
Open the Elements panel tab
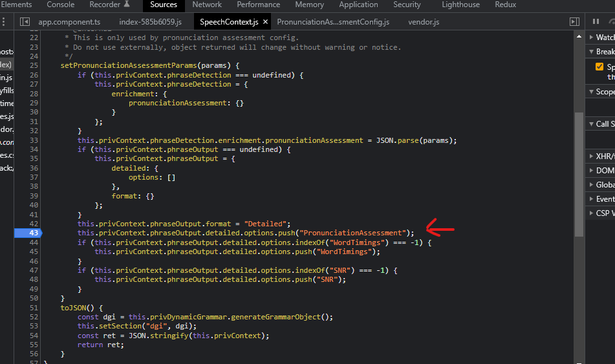click(16, 5)
